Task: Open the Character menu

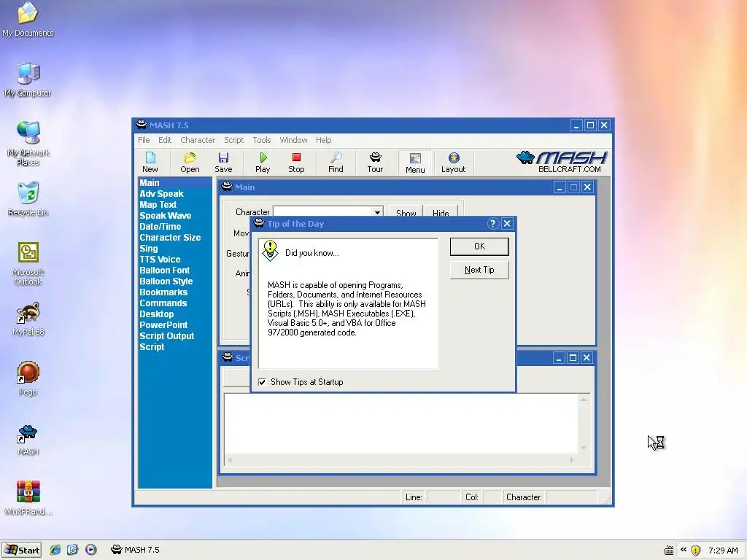Action: [198, 140]
